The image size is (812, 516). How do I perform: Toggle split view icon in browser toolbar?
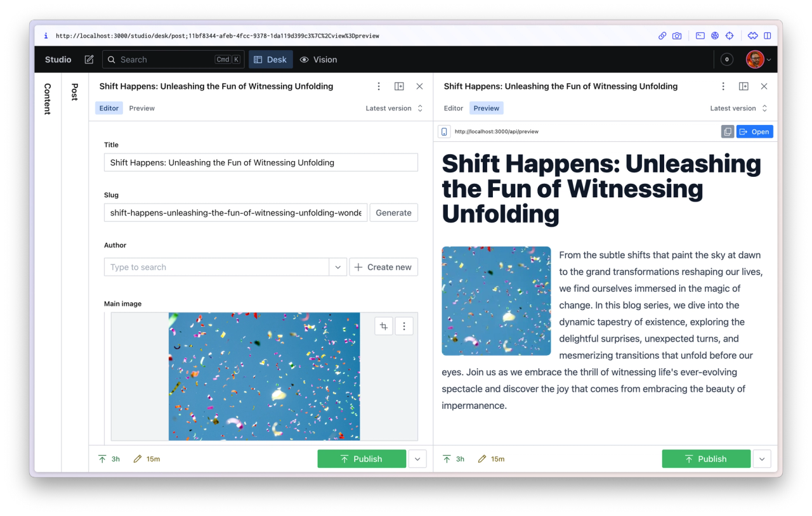click(x=768, y=35)
